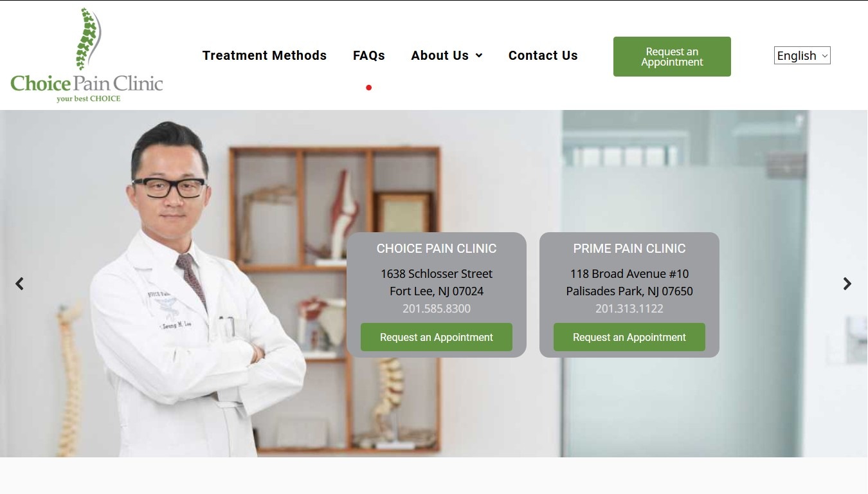This screenshot has height=494, width=868.
Task: Click the CHOICE PAIN CLINIC card heading
Action: click(437, 248)
